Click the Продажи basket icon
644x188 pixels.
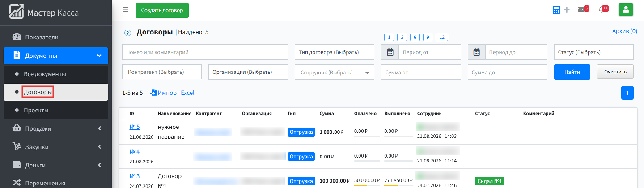[x=17, y=128]
